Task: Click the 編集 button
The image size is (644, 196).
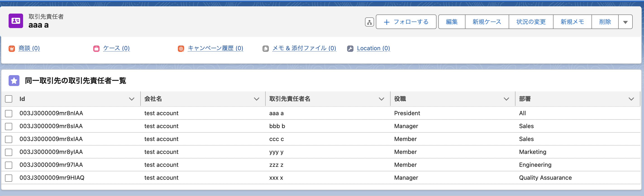Action: [452, 22]
